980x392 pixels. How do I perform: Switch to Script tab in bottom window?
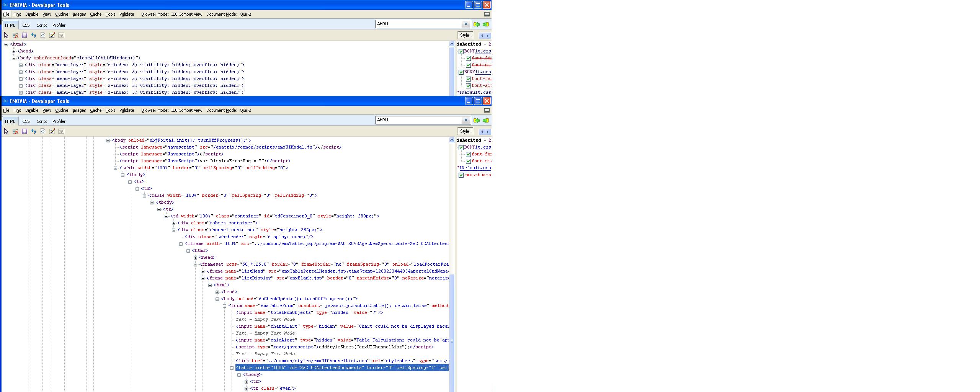[42, 121]
